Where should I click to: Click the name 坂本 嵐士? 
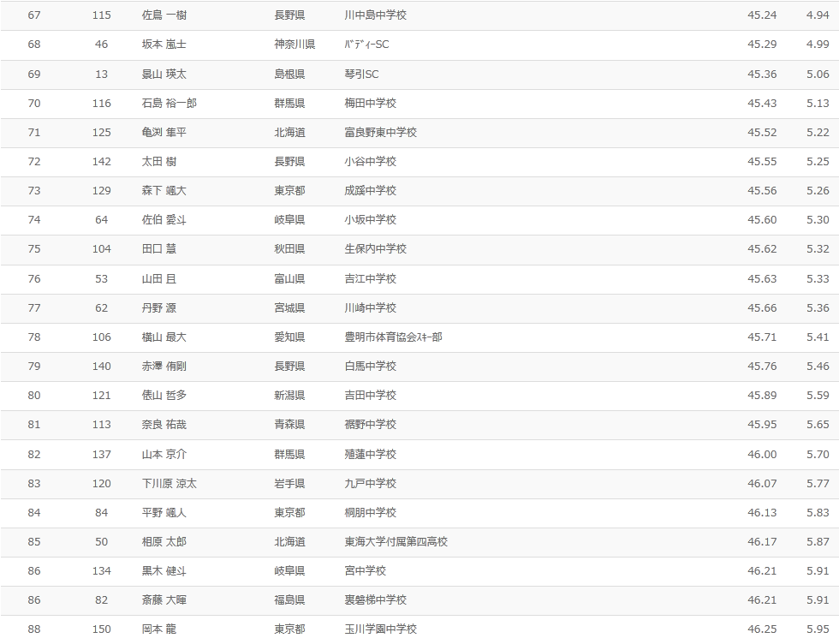(x=164, y=45)
